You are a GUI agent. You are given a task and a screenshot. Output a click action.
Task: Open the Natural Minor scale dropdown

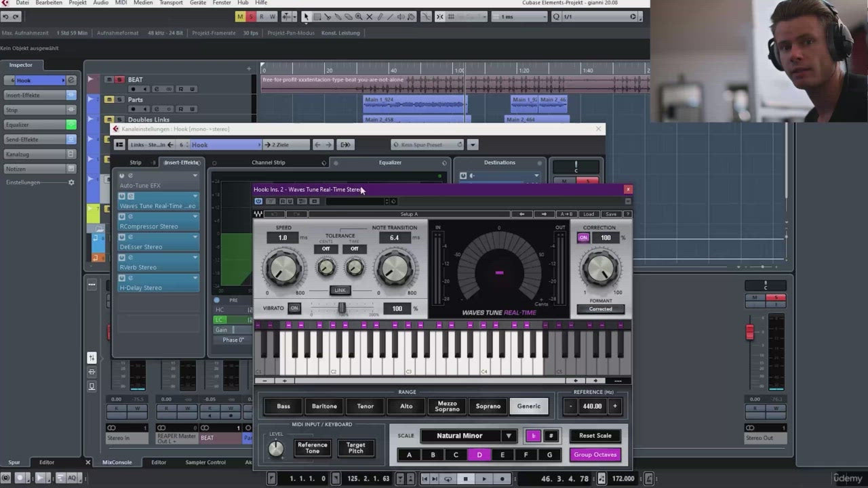click(x=508, y=436)
